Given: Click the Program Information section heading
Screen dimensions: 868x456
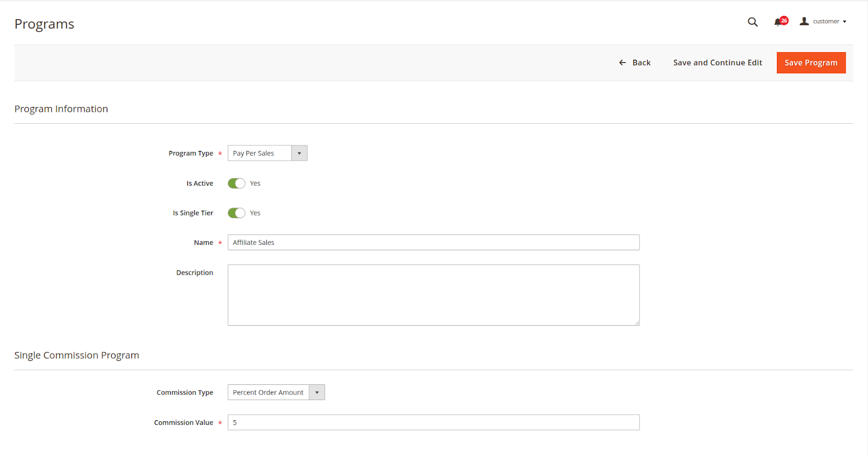Looking at the screenshot, I should coord(61,109).
